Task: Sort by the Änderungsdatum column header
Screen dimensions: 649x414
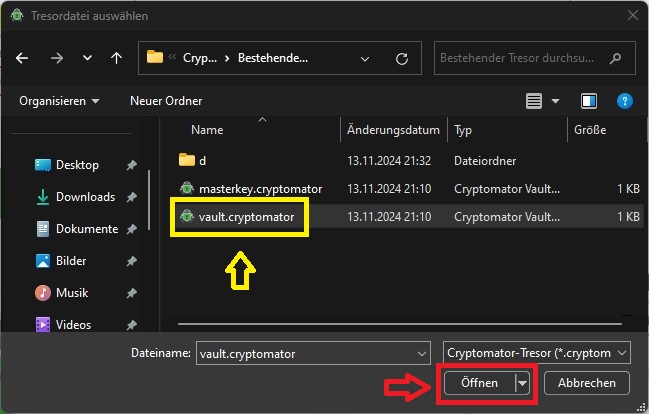Action: click(393, 130)
